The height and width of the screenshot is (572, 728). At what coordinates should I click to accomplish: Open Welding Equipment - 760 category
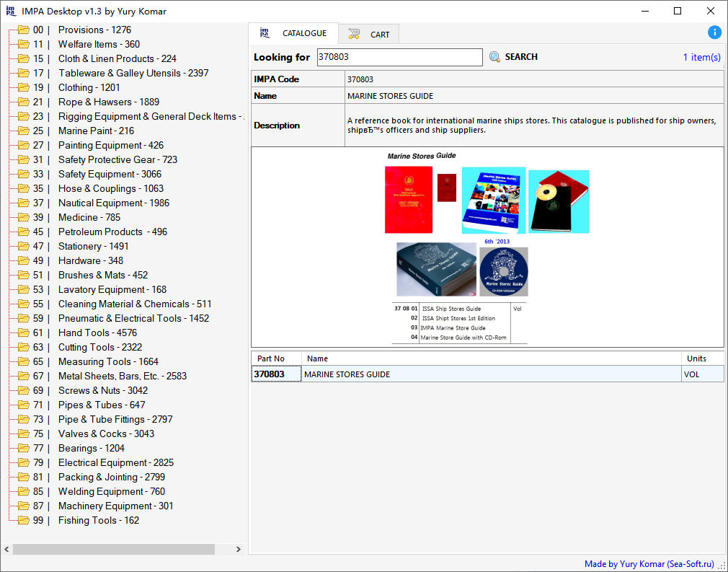click(x=112, y=490)
